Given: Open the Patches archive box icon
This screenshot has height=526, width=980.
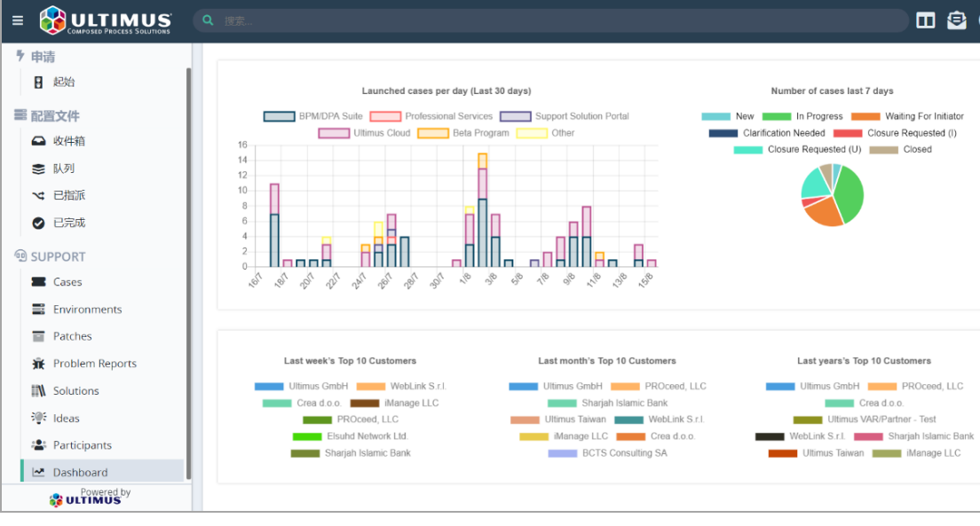Looking at the screenshot, I should coord(38,336).
